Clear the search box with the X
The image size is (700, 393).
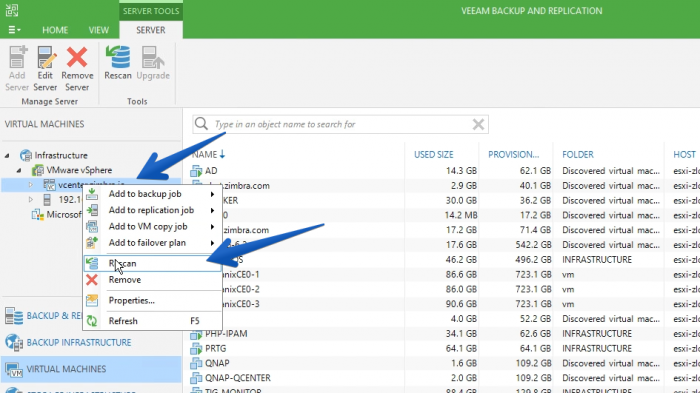(478, 124)
